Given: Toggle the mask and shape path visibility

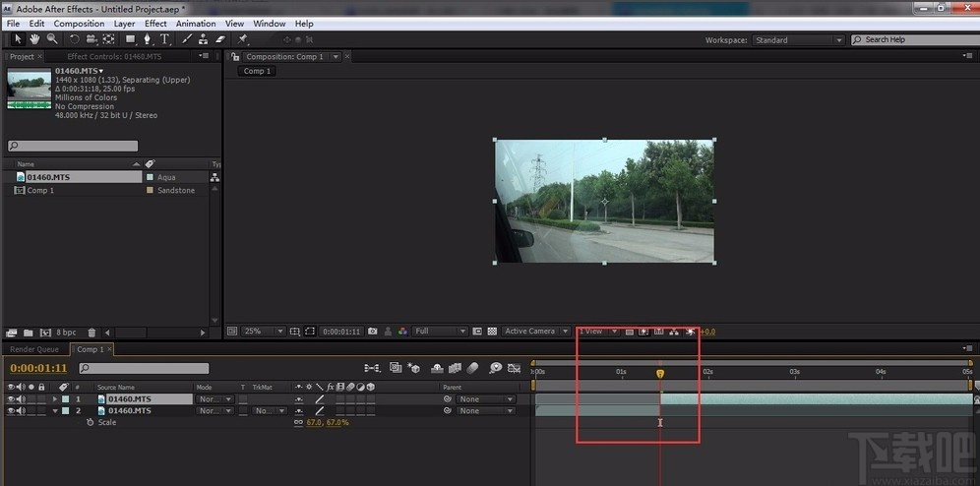Looking at the screenshot, I should [309, 332].
